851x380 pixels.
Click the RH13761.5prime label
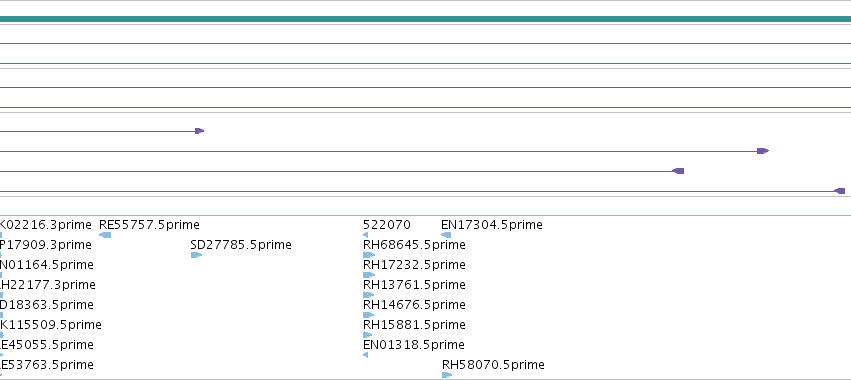[414, 285]
